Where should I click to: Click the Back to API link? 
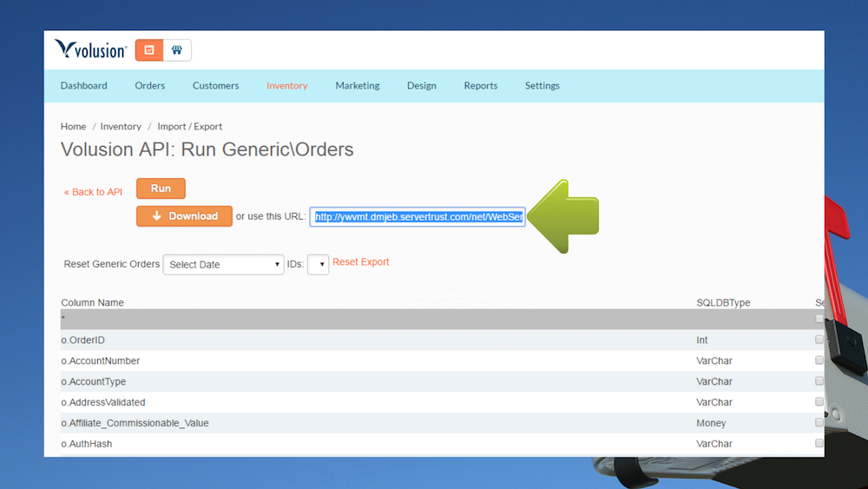93,192
